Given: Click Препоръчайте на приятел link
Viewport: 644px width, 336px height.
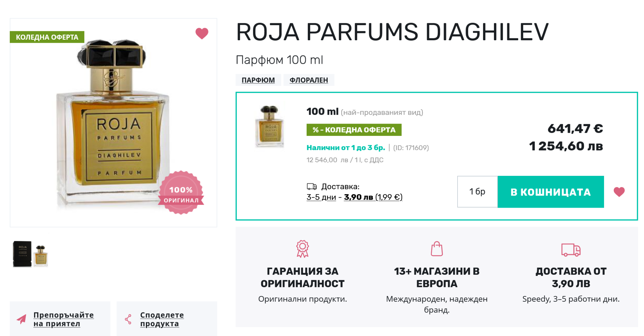Looking at the screenshot, I should (64, 319).
